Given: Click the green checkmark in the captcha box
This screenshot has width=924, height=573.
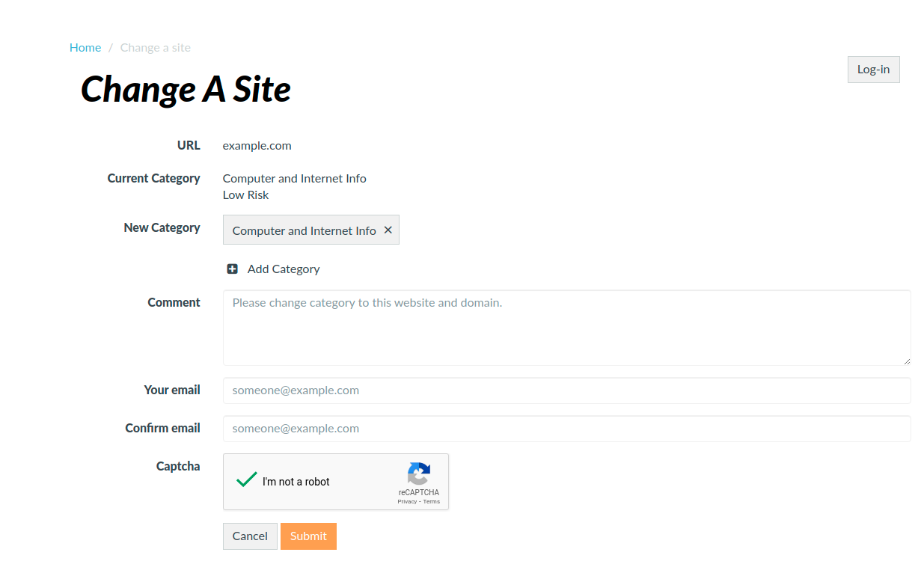Looking at the screenshot, I should click(245, 479).
